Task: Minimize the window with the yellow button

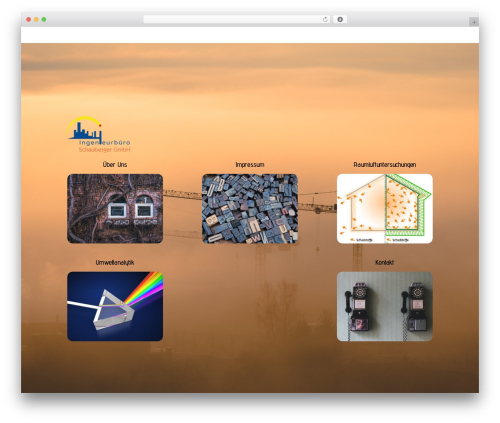Action: pyautogui.click(x=36, y=19)
